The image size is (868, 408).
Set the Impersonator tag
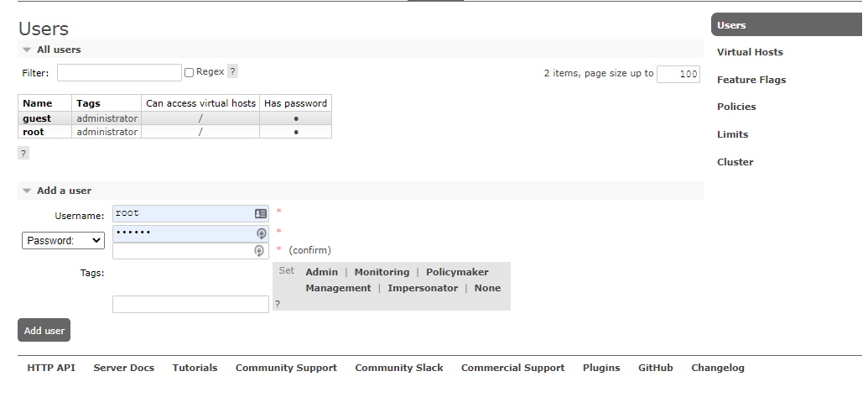(423, 288)
